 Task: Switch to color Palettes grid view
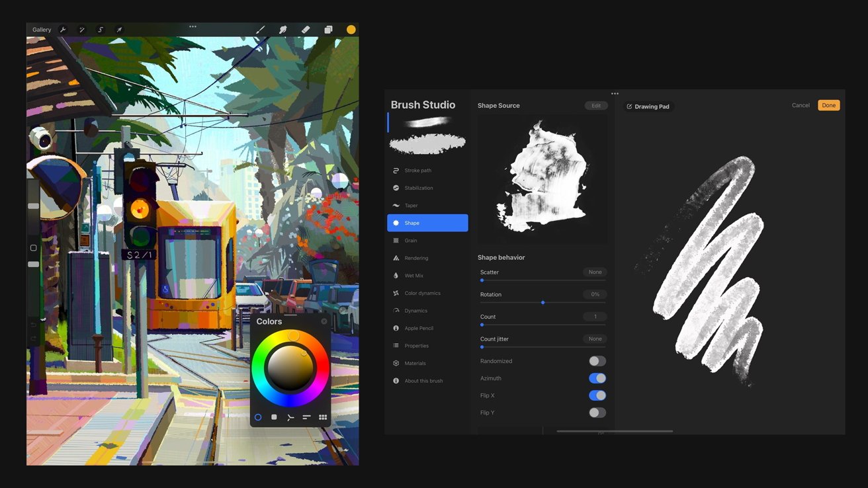(x=323, y=417)
